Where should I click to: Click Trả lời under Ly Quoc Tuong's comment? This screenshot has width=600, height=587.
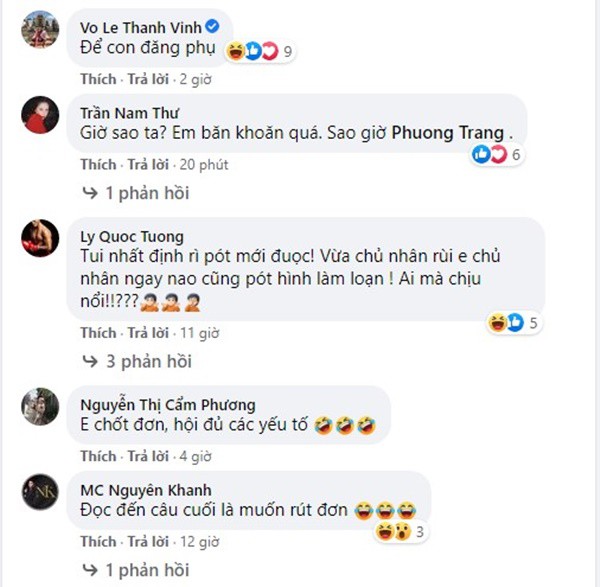tap(148, 333)
